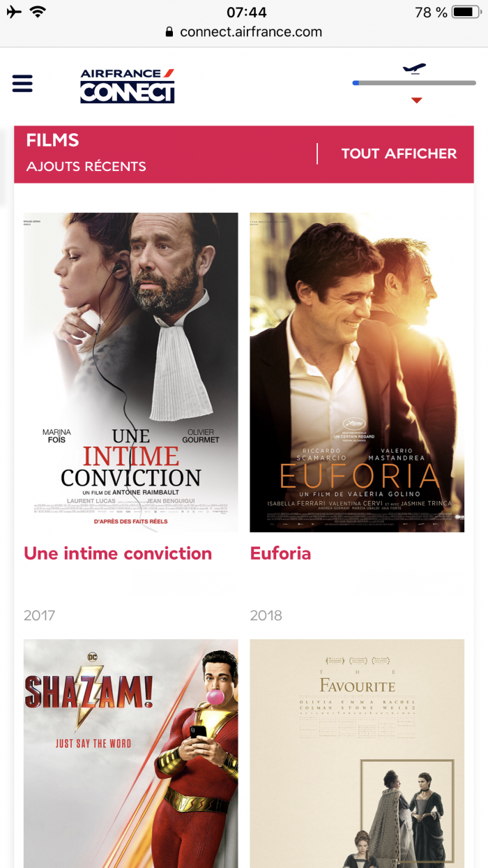Tap the Wi-Fi status icon
488x868 pixels.
pyautogui.click(x=38, y=12)
